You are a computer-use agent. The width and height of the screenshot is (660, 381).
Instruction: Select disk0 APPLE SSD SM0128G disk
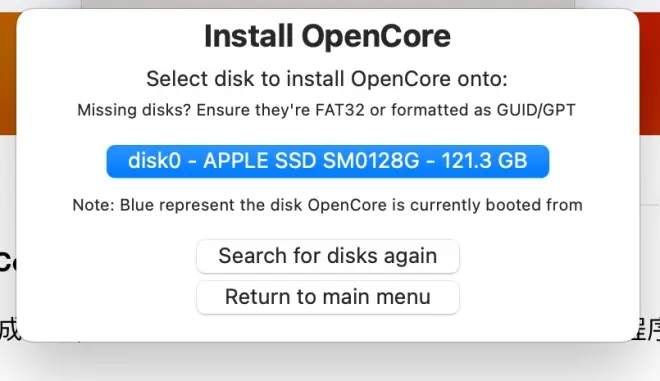click(327, 161)
